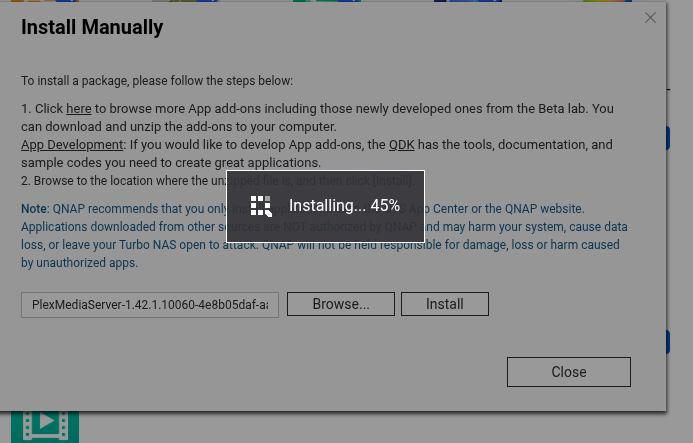Image resolution: width=693 pixels, height=443 pixels.
Task: Click the PlexMediaServer file path field
Action: (150, 305)
